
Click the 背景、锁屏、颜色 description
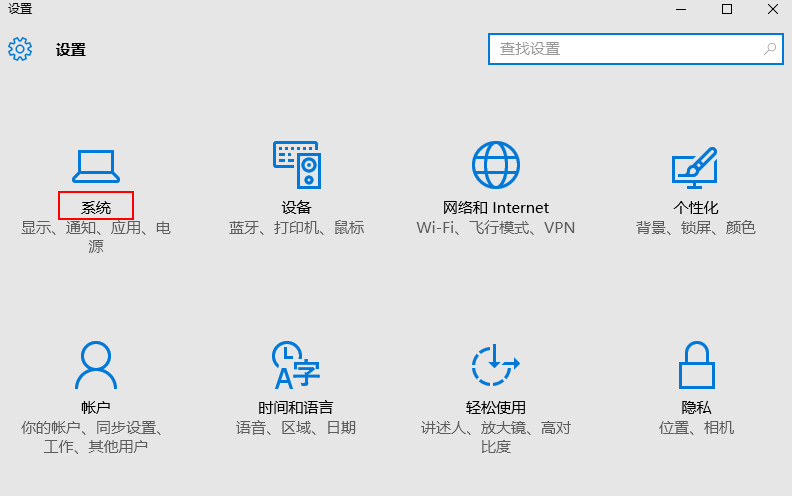(696, 228)
